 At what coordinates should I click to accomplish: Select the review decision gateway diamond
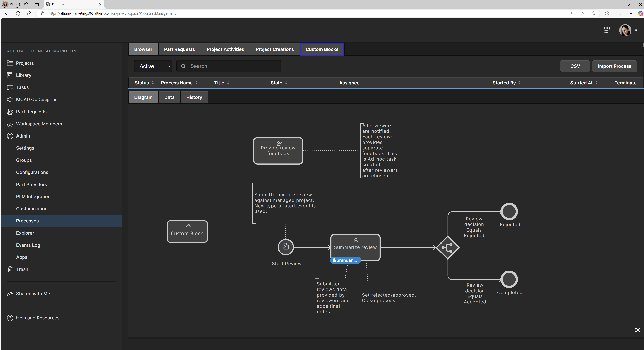coord(448,248)
